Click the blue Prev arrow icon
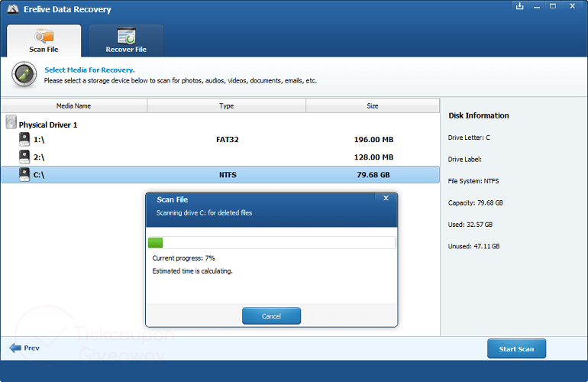The image size is (588, 382). (15, 348)
